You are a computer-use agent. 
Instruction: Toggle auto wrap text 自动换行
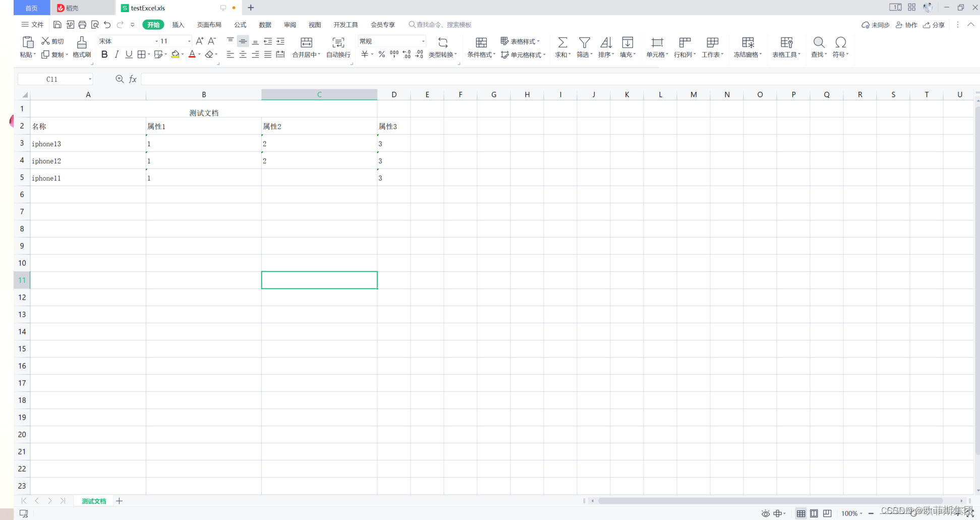338,47
